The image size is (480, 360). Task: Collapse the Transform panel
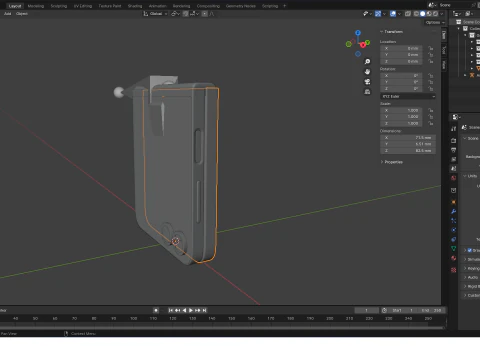[392, 32]
